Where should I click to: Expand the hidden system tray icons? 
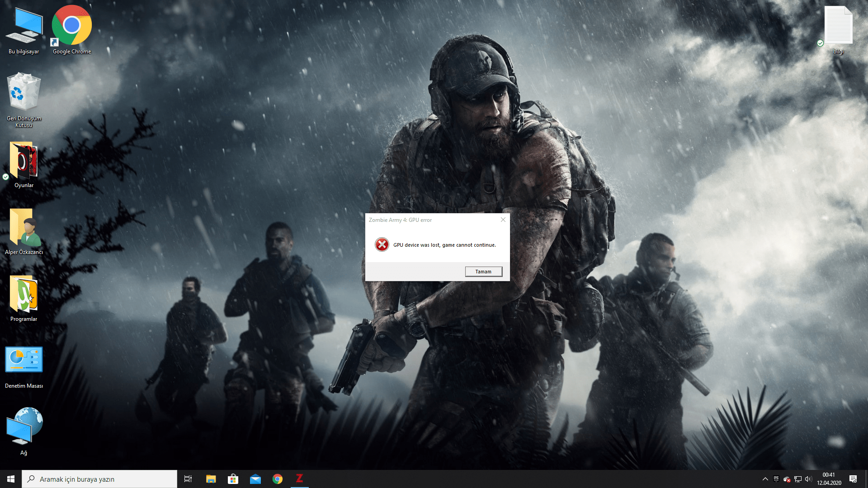coord(765,479)
